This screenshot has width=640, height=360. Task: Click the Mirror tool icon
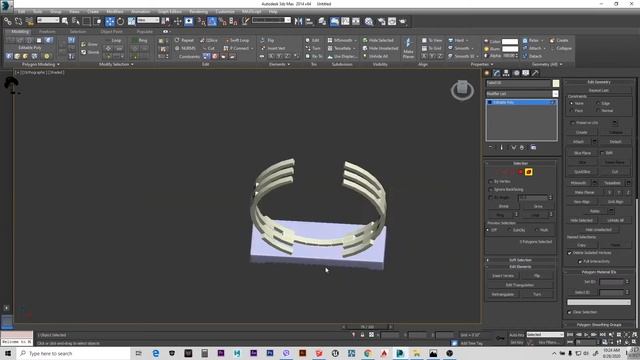coord(298,21)
